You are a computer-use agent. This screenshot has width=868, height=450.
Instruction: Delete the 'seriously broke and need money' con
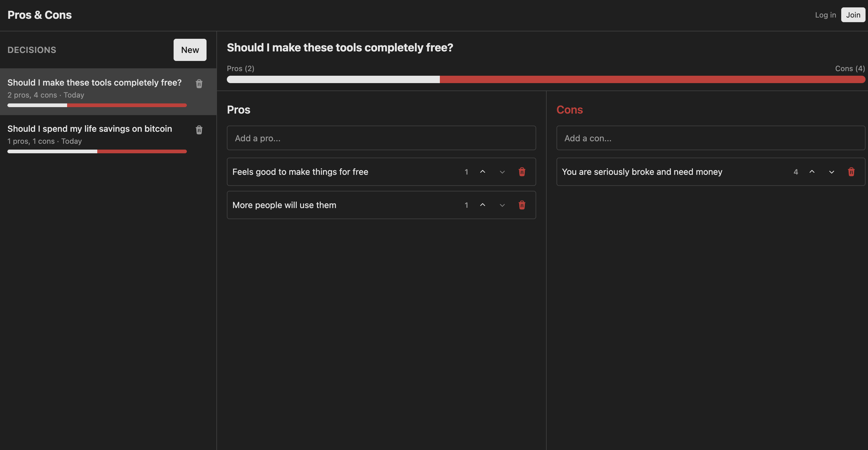[851, 172]
